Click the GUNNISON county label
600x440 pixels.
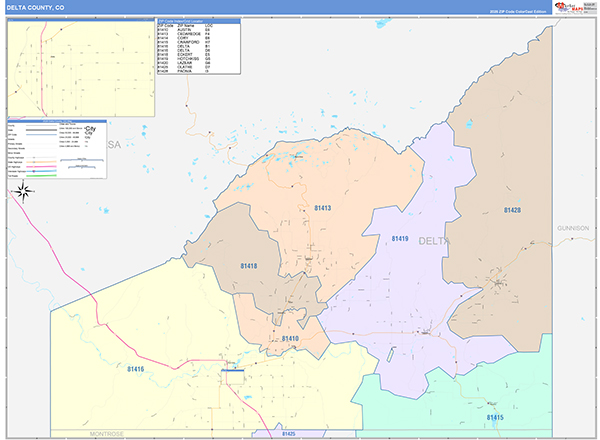coord(575,228)
